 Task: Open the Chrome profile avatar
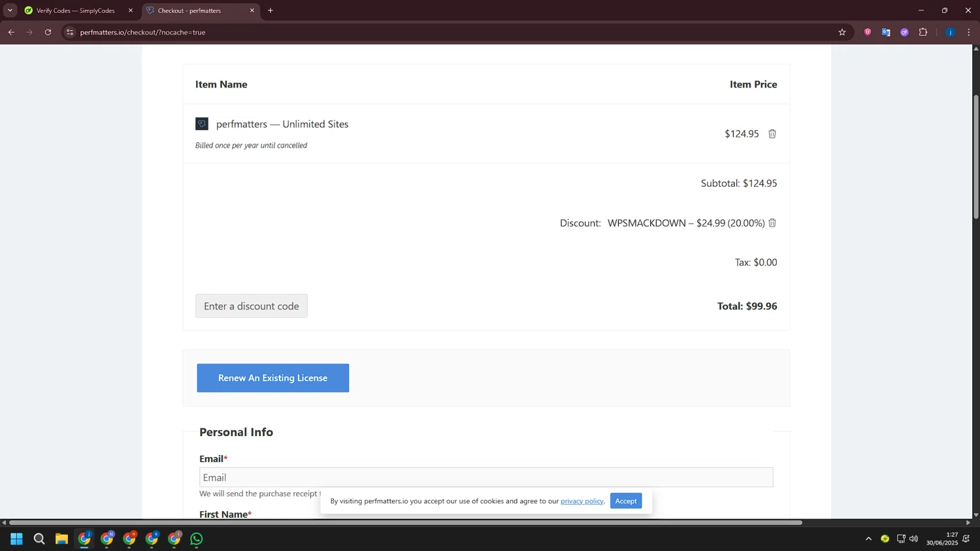[950, 32]
